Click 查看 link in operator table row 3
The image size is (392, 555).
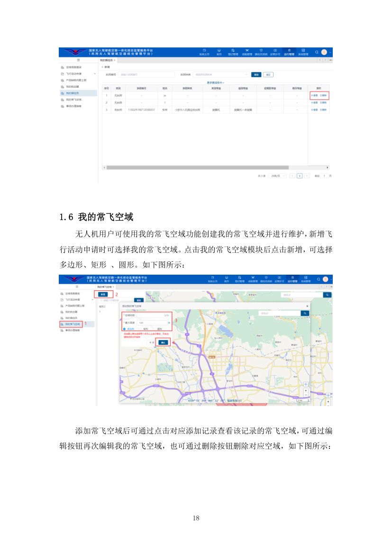tap(314, 110)
